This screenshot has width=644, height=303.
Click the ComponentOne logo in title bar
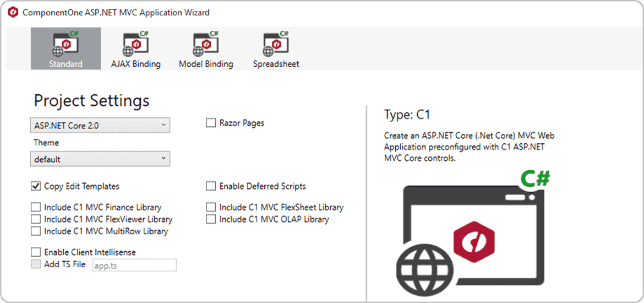pos(13,12)
